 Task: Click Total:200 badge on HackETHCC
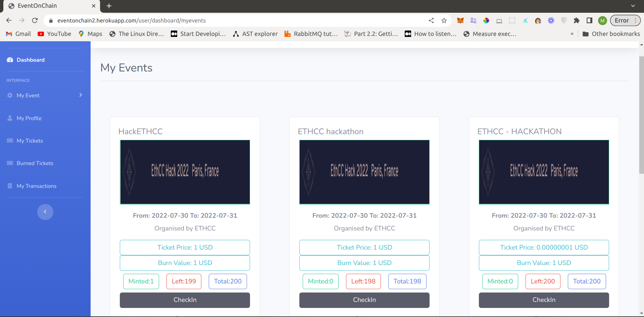pyautogui.click(x=228, y=281)
